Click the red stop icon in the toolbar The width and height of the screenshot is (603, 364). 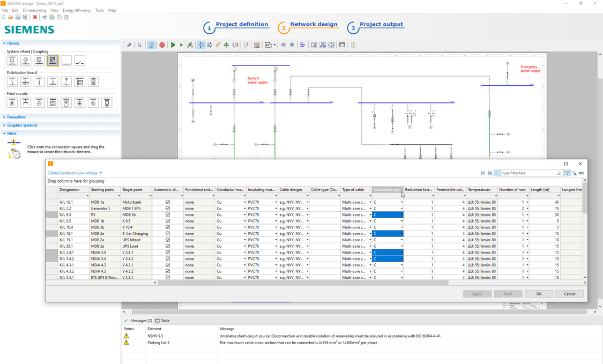(x=162, y=45)
